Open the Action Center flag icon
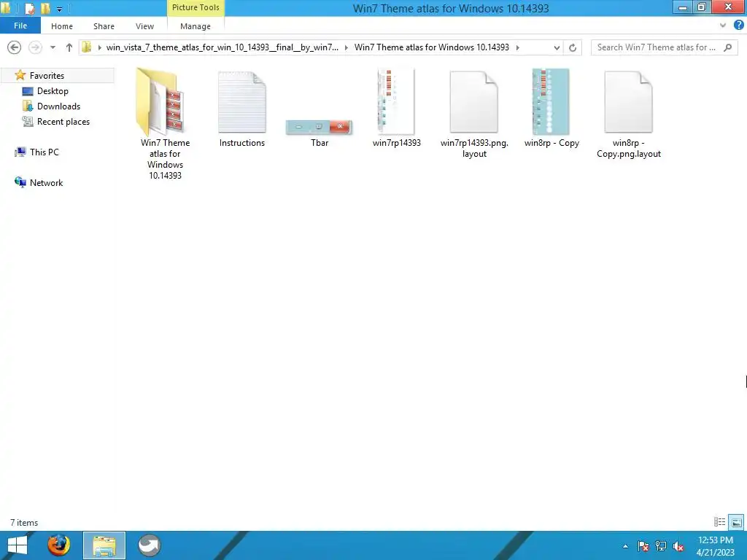Screen dimensions: 747x560 coord(643,546)
